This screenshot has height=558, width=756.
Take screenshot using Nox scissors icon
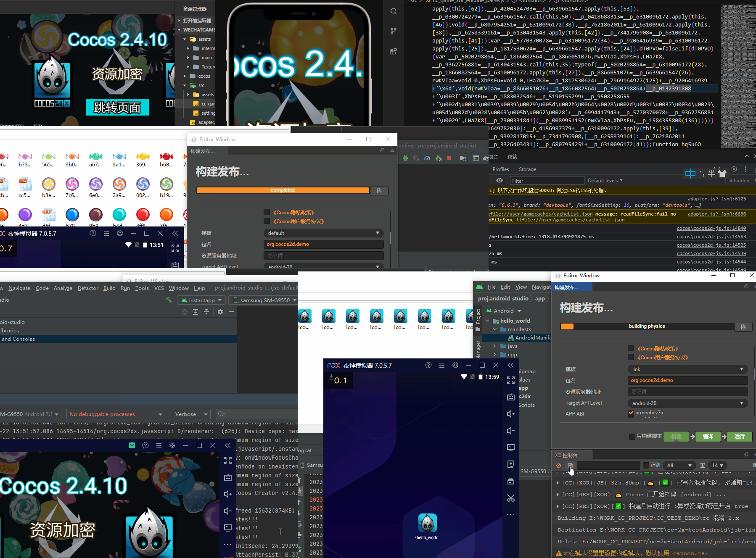[510, 498]
